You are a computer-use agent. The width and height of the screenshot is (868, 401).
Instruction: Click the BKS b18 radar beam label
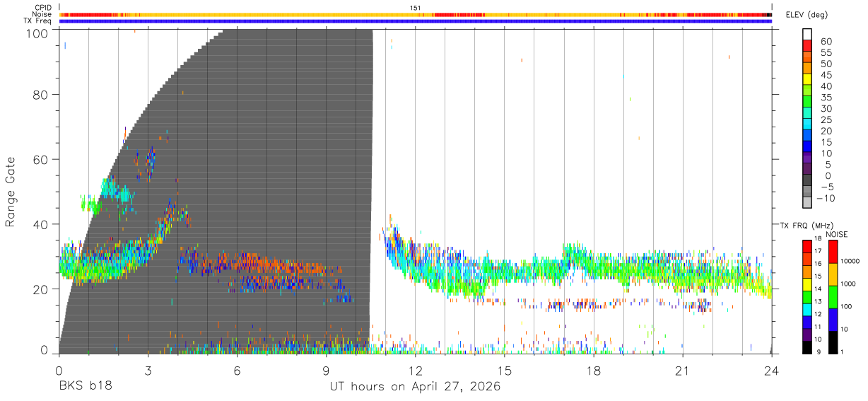tap(84, 387)
